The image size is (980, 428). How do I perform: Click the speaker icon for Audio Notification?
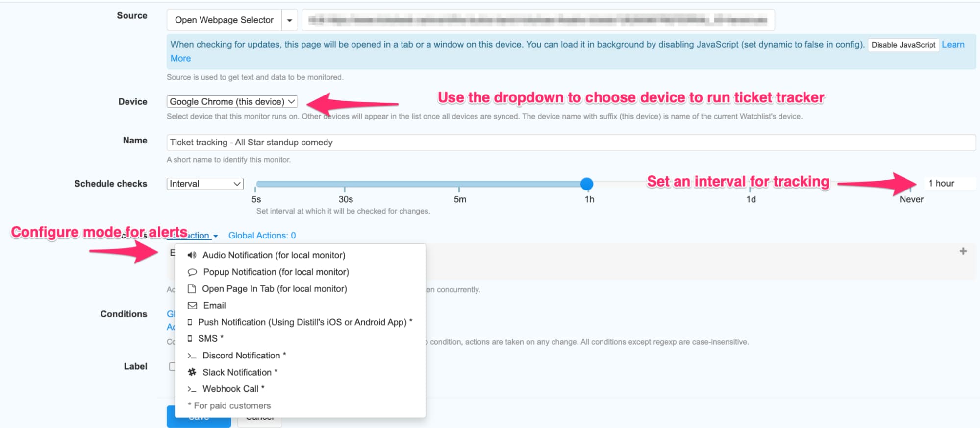click(x=192, y=255)
